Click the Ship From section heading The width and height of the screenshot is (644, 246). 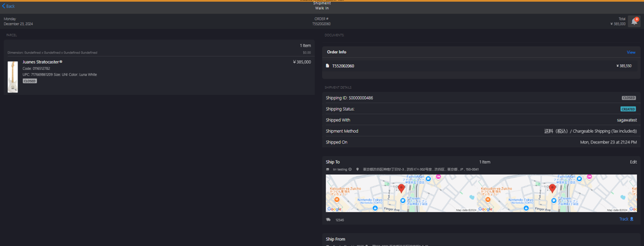coord(336,239)
